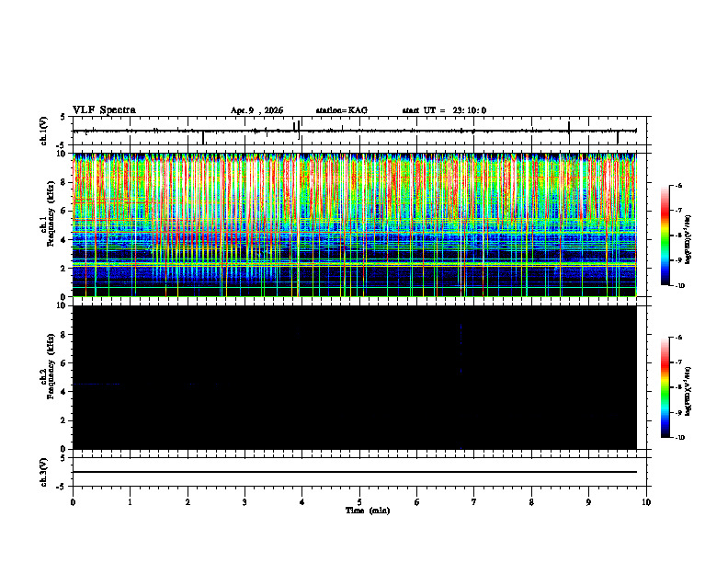The height and width of the screenshot is (563, 728).
Task: Click the "4" tick on the time axis
Action: pyautogui.click(x=302, y=502)
